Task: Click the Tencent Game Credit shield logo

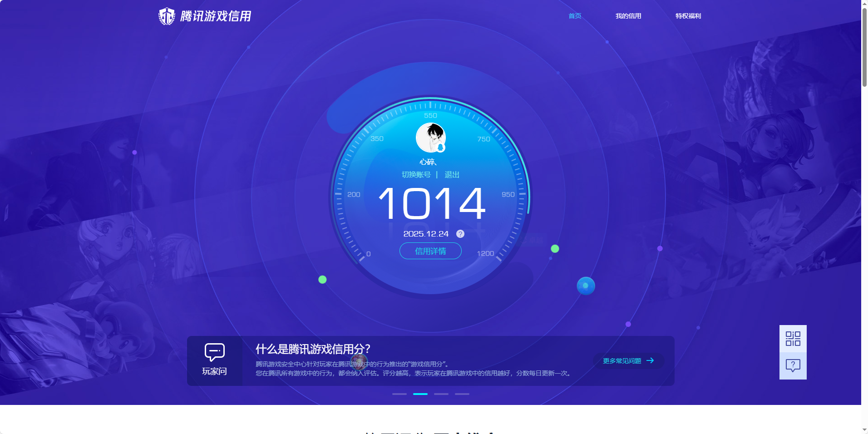Action: (x=167, y=16)
